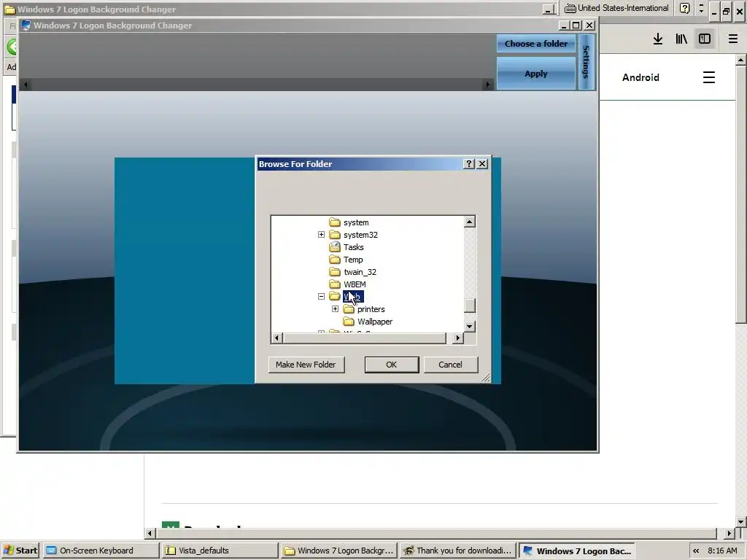This screenshot has height=560, width=747.
Task: Click folder tree scroll up arrow
Action: point(469,222)
